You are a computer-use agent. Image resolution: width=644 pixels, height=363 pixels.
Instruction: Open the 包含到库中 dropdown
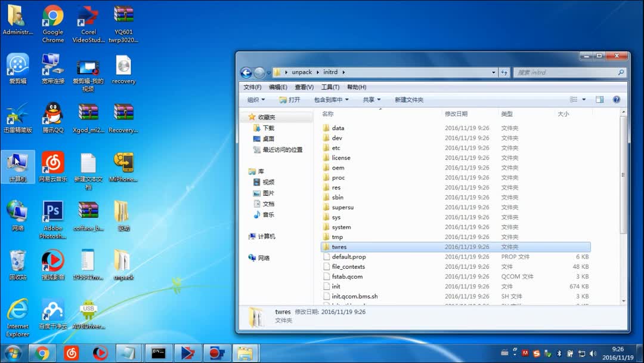pyautogui.click(x=331, y=99)
